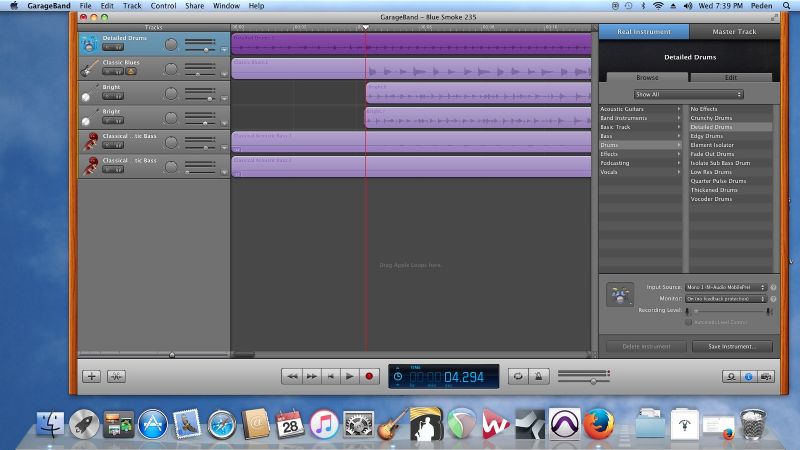
Task: Switch to the Edit tab
Action: (731, 77)
